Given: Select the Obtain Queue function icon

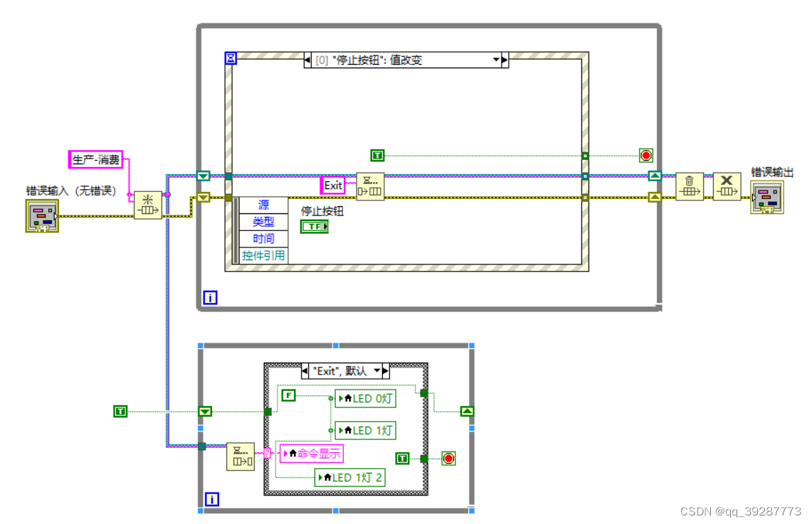Looking at the screenshot, I should pos(147,204).
